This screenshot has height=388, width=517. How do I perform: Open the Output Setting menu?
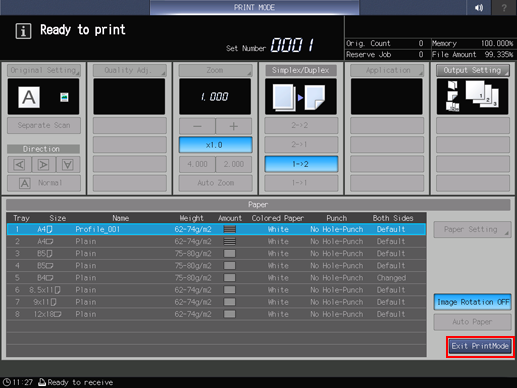(473, 70)
